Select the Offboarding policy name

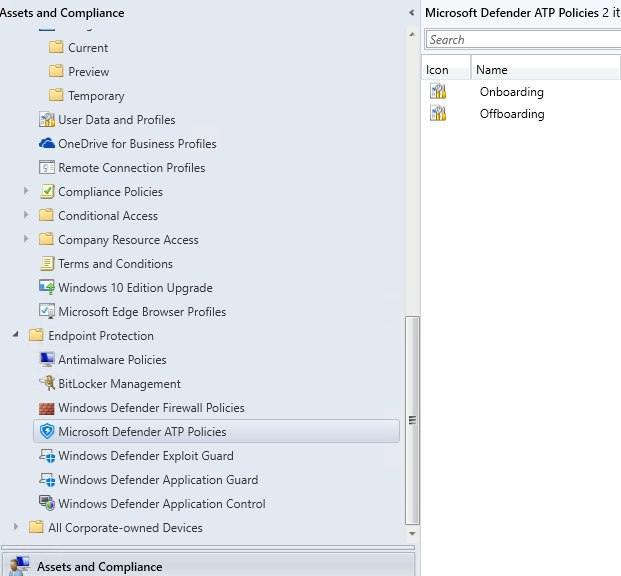coord(512,114)
